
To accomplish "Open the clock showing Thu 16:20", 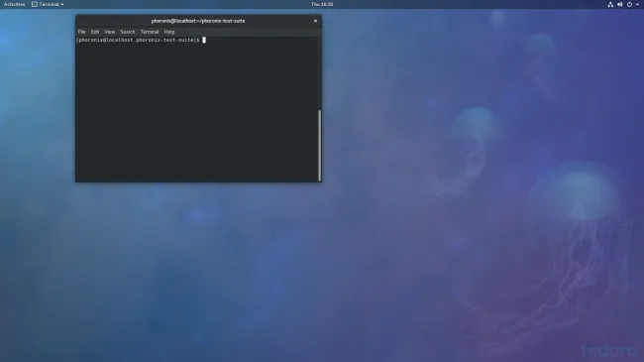I will [322, 4].
